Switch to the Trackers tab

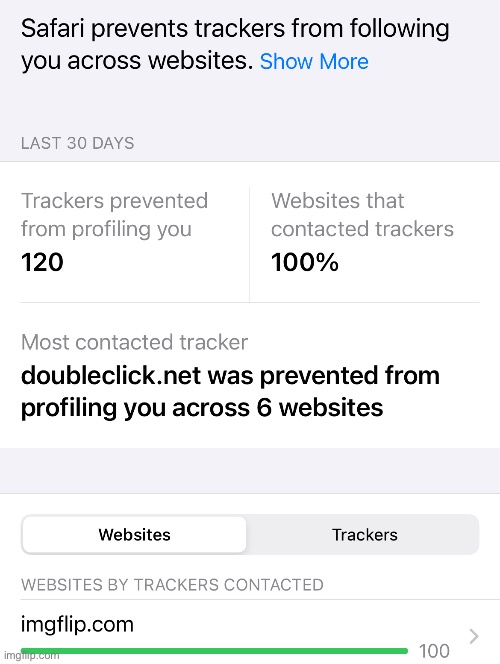(x=365, y=535)
